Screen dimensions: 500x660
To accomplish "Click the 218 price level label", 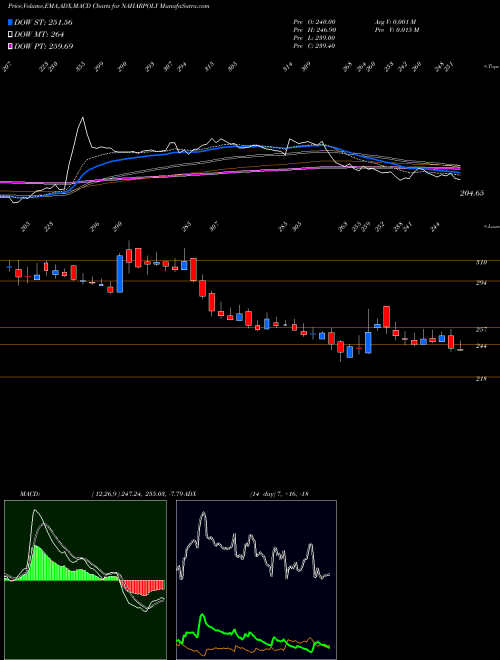I will (481, 379).
